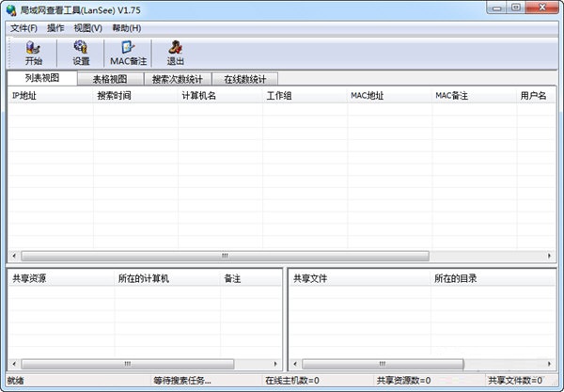Click shared files pane scroll right arrow
This screenshot has height=392, width=564.
[549, 364]
